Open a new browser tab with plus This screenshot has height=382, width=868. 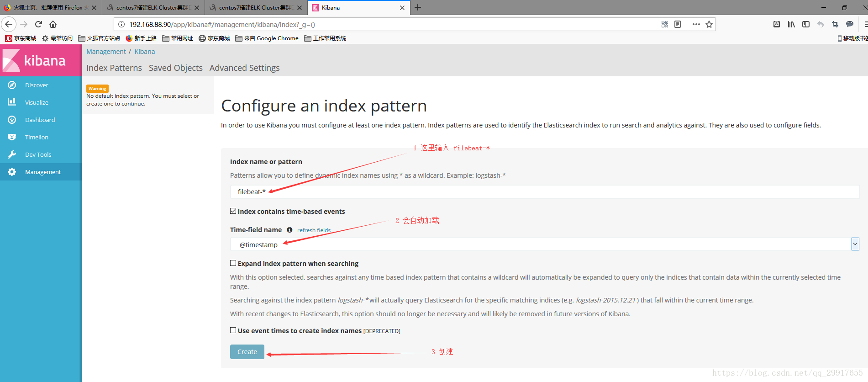pos(418,7)
